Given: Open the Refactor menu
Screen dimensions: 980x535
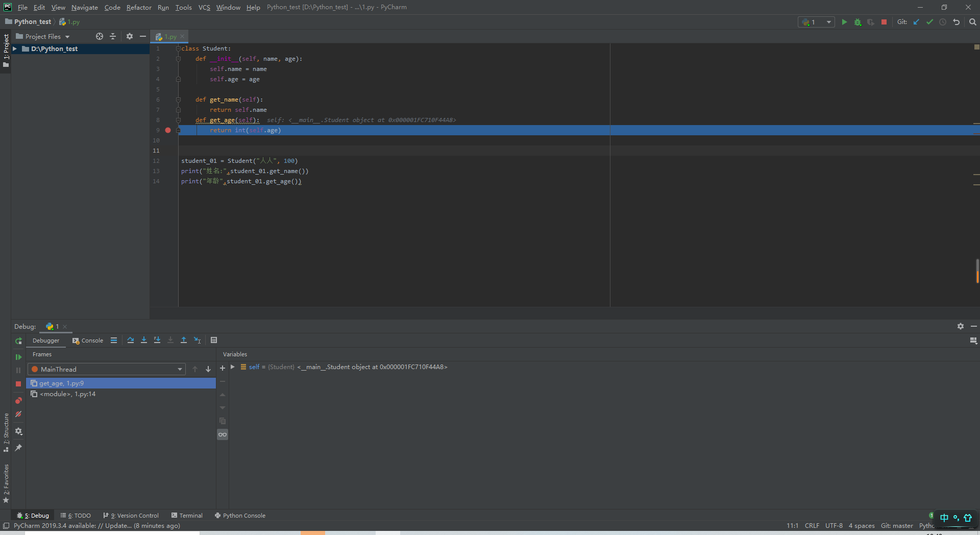Looking at the screenshot, I should [x=139, y=7].
